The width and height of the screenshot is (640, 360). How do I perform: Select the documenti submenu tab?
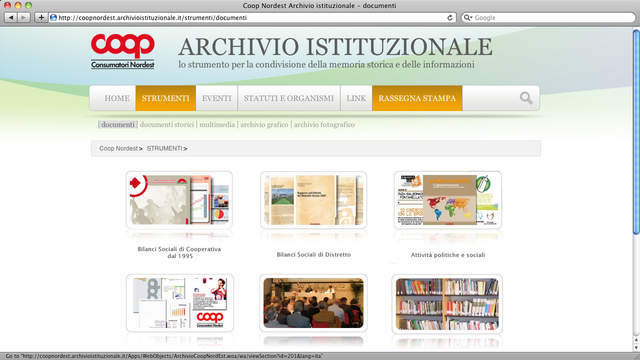point(118,124)
